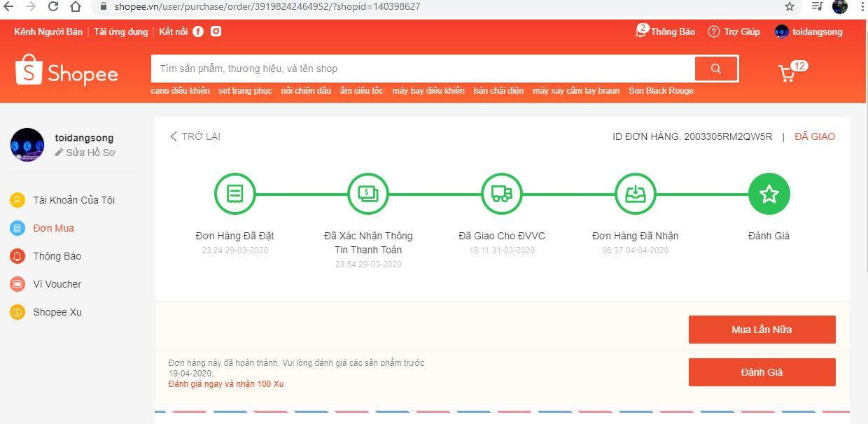Click the delivery truck step icon
Image resolution: width=868 pixels, height=424 pixels.
click(502, 194)
